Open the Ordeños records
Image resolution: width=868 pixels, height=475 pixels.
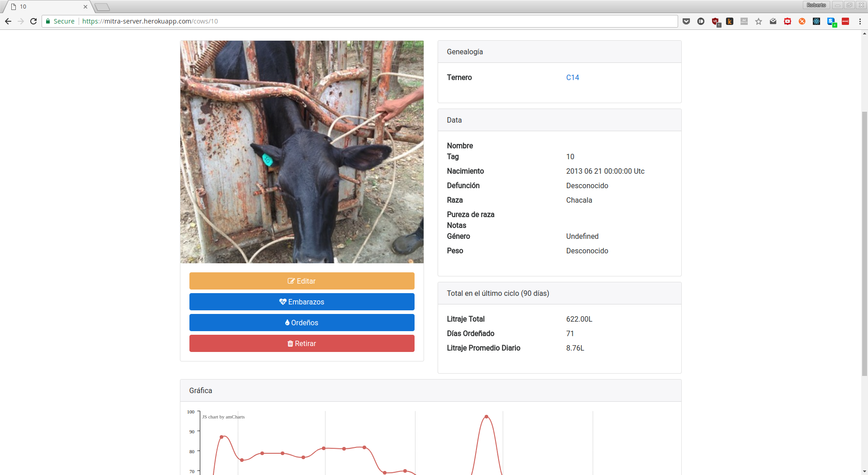coord(302,323)
